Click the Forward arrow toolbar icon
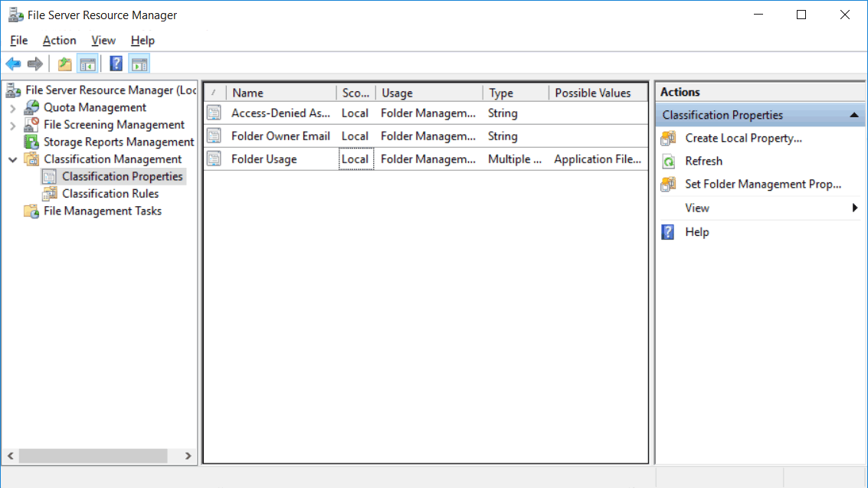This screenshot has height=488, width=868. (x=35, y=64)
